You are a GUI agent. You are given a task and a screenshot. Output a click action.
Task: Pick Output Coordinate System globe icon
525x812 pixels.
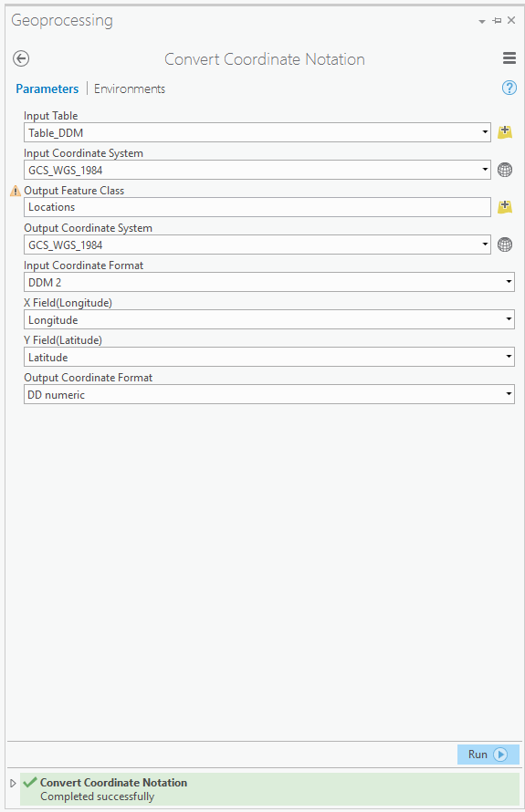[505, 245]
